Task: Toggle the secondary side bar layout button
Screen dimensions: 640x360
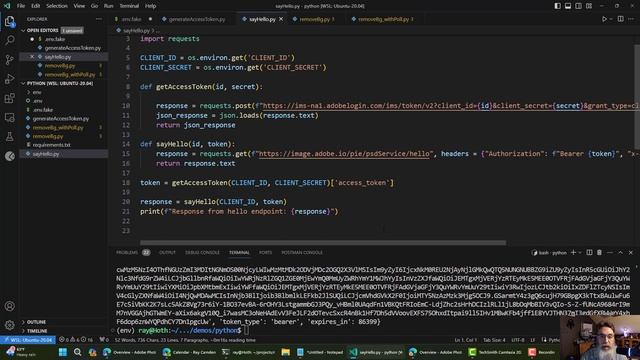Action: tap(578, 6)
